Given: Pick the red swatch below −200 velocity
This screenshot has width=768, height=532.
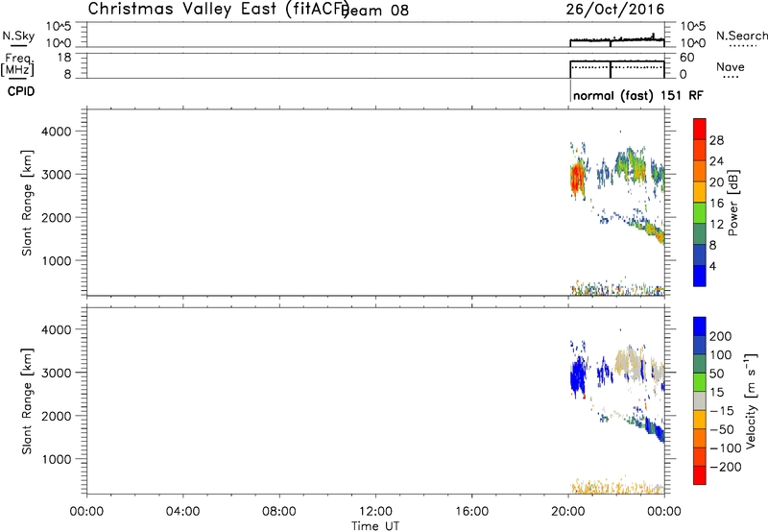Looking at the screenshot, I should click(x=700, y=475).
